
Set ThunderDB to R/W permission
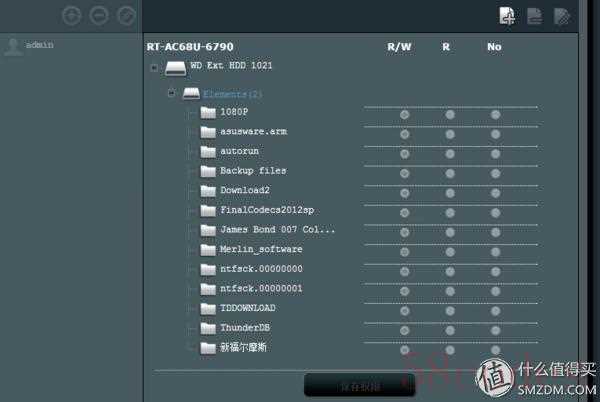click(404, 330)
